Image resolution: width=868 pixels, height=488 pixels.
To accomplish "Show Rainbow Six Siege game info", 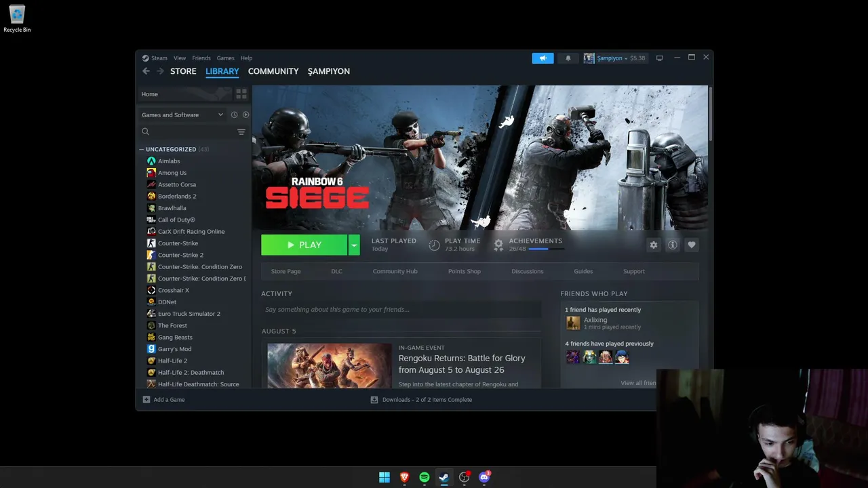I will (673, 245).
